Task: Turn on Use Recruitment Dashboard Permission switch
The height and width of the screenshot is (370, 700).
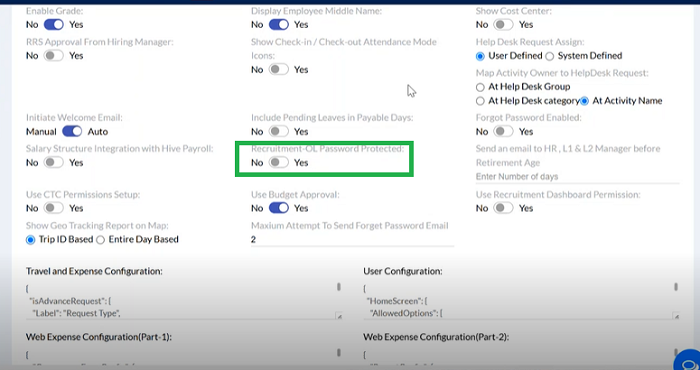Action: tap(503, 208)
